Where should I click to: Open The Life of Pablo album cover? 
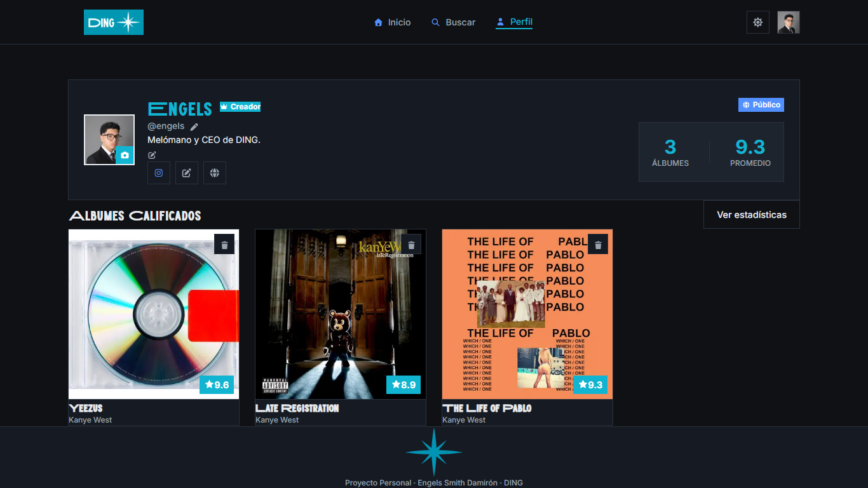pos(527,314)
